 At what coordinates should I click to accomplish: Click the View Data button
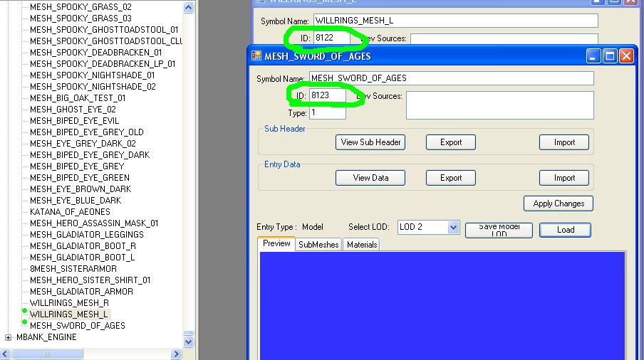(370, 178)
